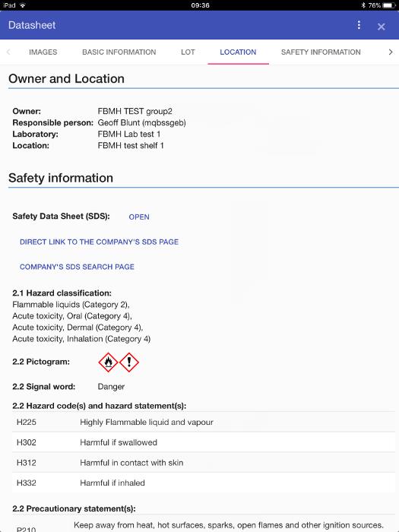This screenshot has width=399, height=532.
Task: Tap the Datasheet title in header
Action: [x=32, y=25]
